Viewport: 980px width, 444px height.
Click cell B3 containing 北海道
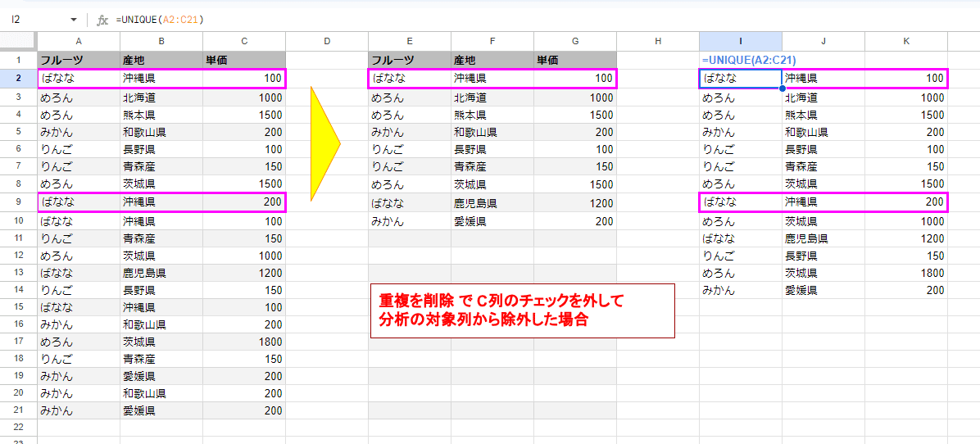pyautogui.click(x=161, y=97)
